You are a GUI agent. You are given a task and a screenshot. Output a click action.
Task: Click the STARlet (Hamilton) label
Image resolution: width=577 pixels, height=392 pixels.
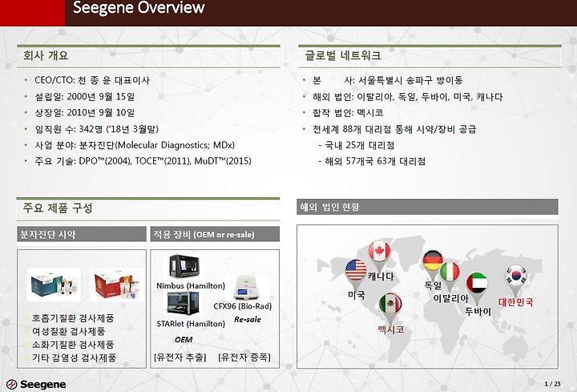[191, 324]
